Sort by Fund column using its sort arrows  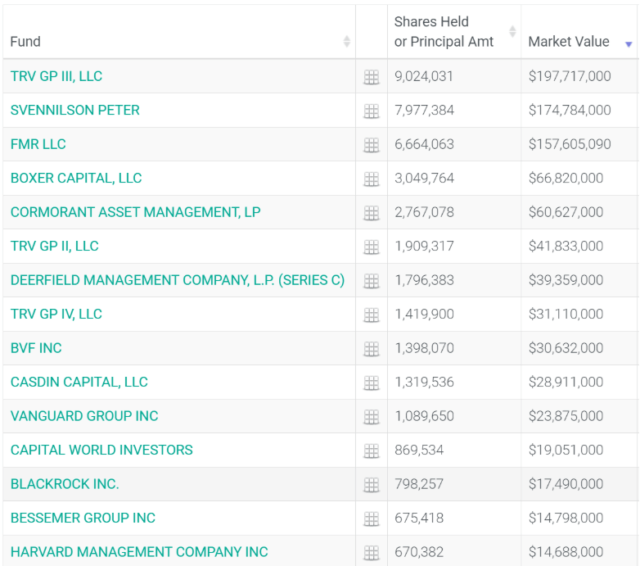click(347, 41)
